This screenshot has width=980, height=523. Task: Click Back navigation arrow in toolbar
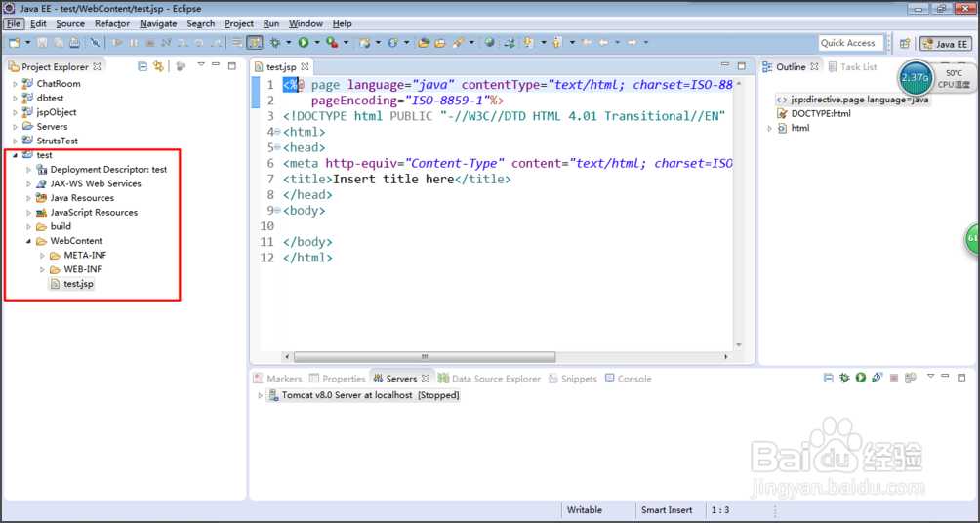pyautogui.click(x=604, y=43)
